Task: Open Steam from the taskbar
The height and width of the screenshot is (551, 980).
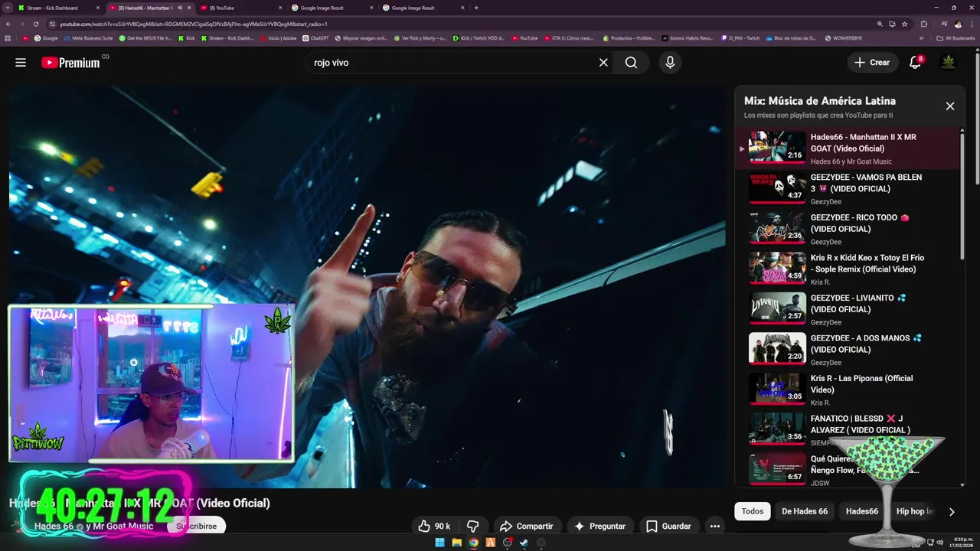Action: tap(524, 543)
